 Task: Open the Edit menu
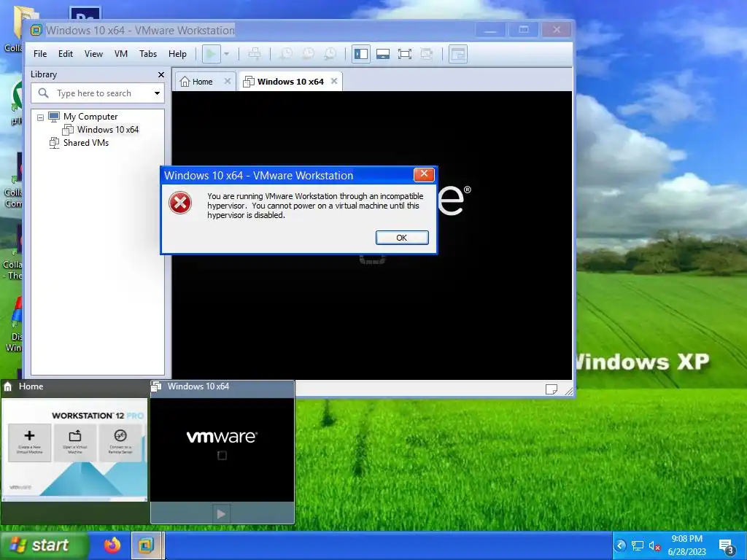(x=65, y=54)
